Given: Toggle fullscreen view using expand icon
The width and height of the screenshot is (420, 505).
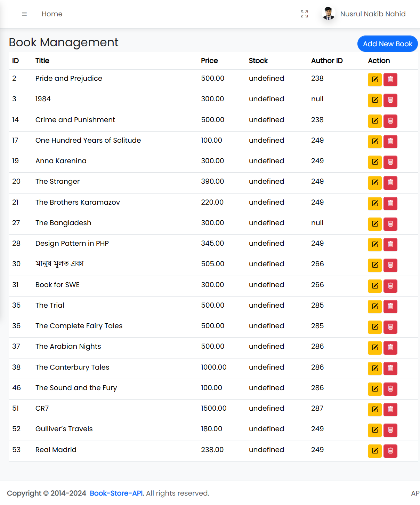Looking at the screenshot, I should pos(304,14).
